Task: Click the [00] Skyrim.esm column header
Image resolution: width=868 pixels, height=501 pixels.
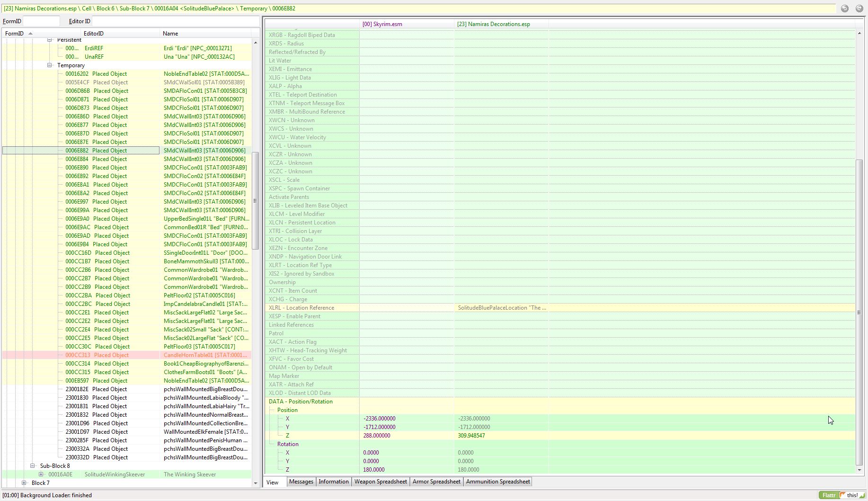Action: coord(407,24)
